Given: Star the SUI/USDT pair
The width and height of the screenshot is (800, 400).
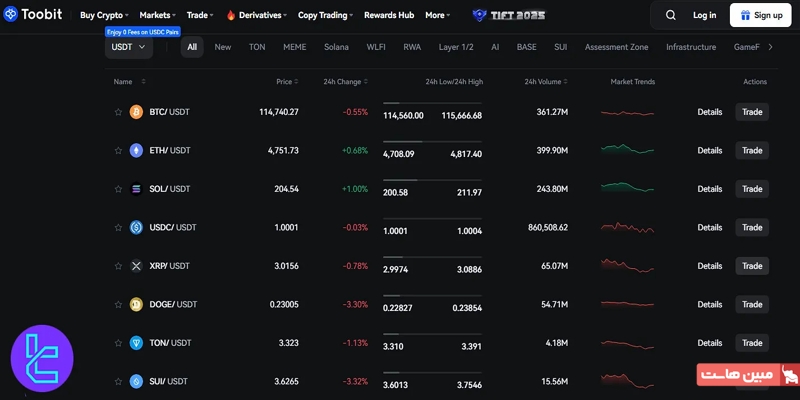Looking at the screenshot, I should point(118,381).
